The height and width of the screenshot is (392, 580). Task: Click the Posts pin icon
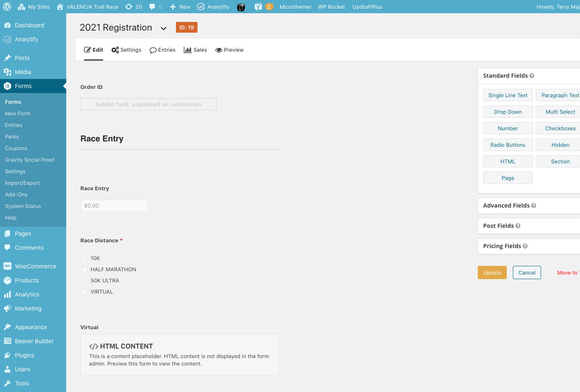[x=7, y=58]
